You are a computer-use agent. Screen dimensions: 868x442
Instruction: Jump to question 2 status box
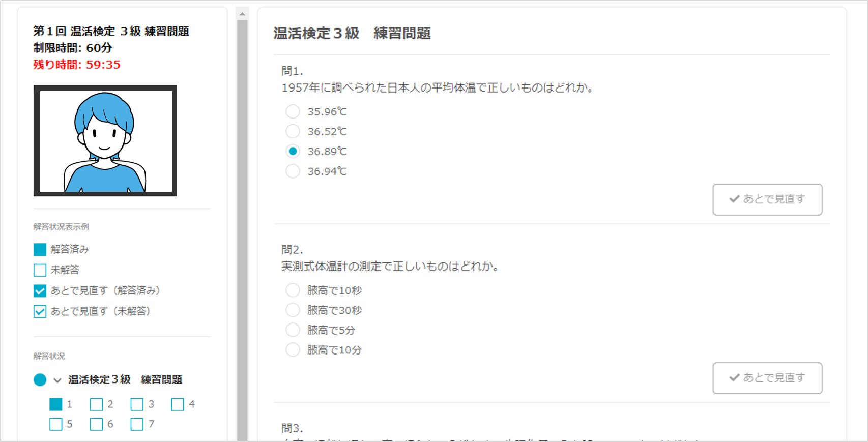[x=96, y=404]
